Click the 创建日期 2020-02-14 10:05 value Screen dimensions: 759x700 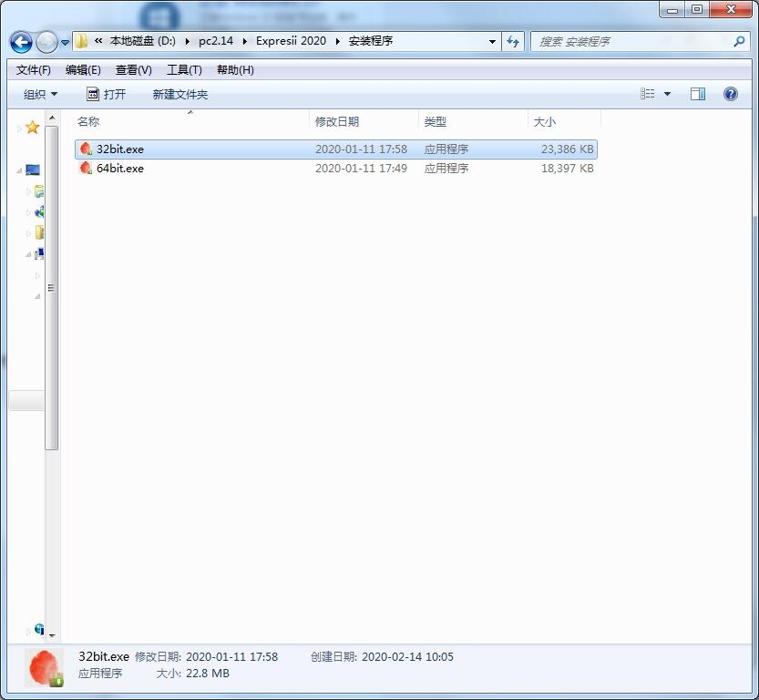407,657
